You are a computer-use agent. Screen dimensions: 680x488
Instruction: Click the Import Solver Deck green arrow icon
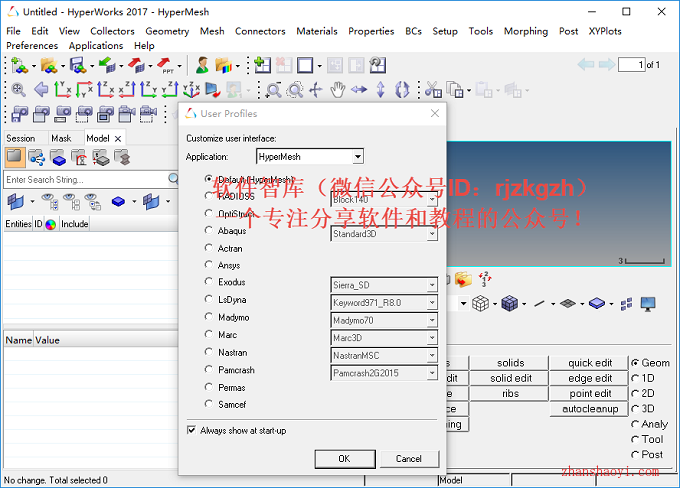coord(107,66)
